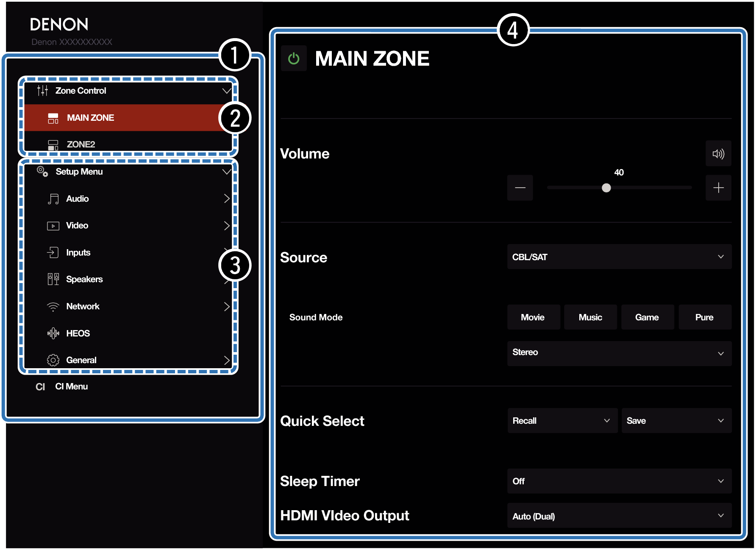Open the Stereo sound mode dropdown
The width and height of the screenshot is (756, 550).
pos(619,353)
